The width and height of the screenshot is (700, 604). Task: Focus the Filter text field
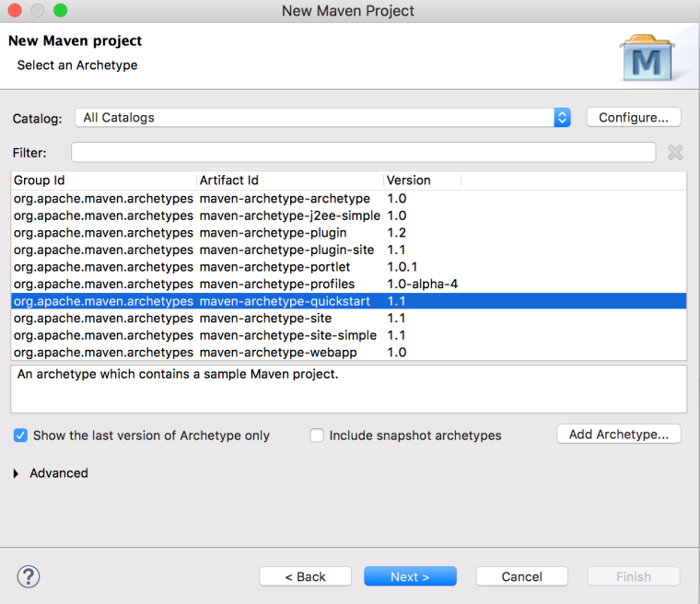(x=364, y=153)
